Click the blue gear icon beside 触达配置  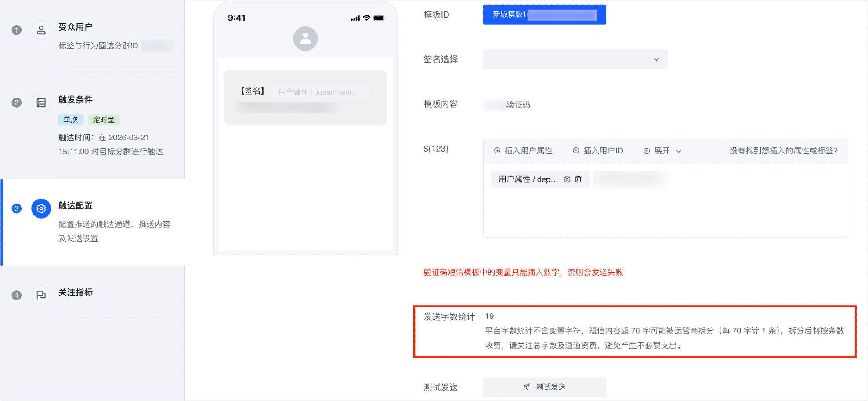[x=41, y=208]
